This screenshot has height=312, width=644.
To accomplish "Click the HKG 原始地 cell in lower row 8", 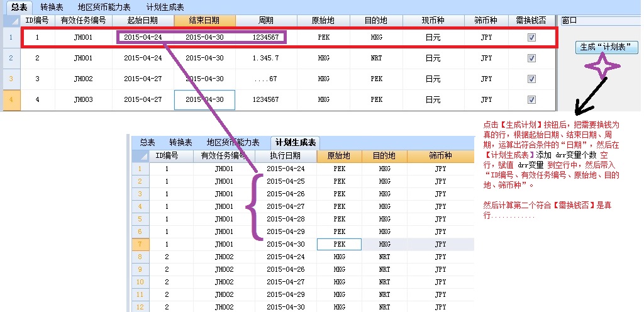I will click(339, 257).
